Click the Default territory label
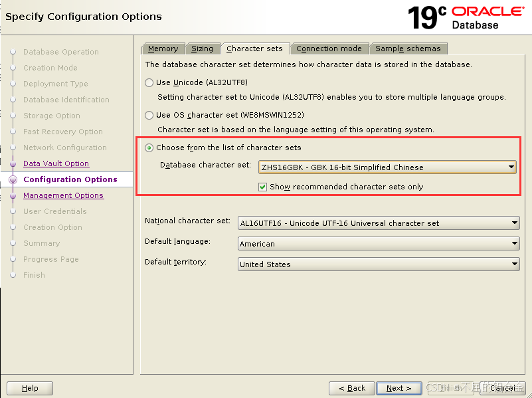 tap(175, 262)
